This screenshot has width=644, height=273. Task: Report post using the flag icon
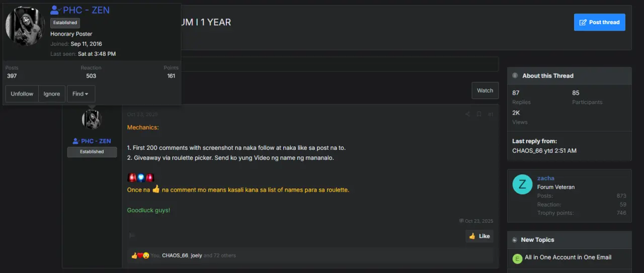[x=132, y=235]
